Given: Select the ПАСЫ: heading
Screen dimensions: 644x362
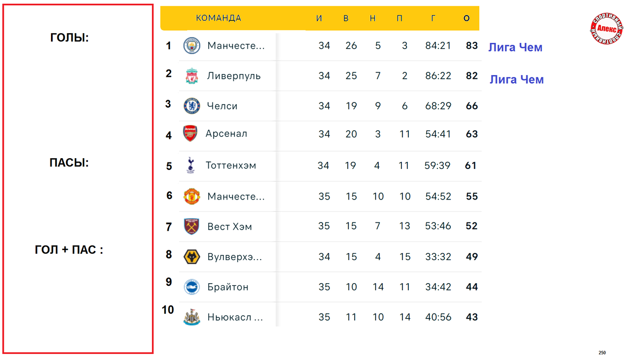Looking at the screenshot, I should (69, 162).
